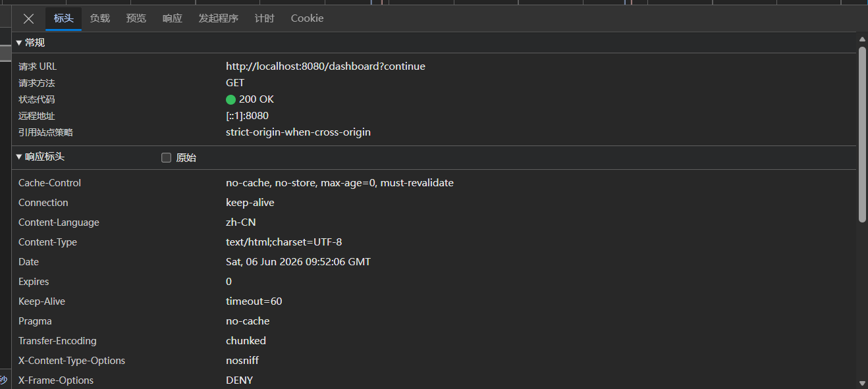Click the 请求方法 label

(37, 83)
